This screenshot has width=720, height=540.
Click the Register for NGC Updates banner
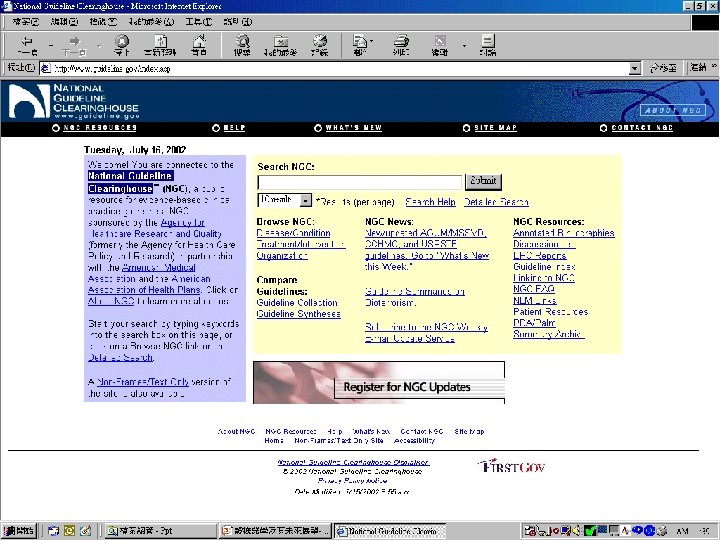click(379, 382)
